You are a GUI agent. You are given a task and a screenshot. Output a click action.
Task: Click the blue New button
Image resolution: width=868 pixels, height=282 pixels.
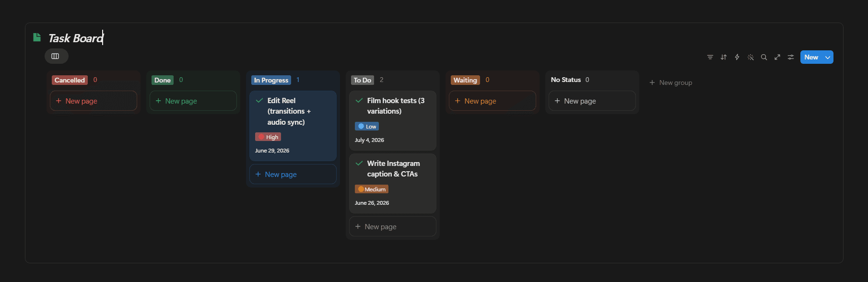[811, 57]
